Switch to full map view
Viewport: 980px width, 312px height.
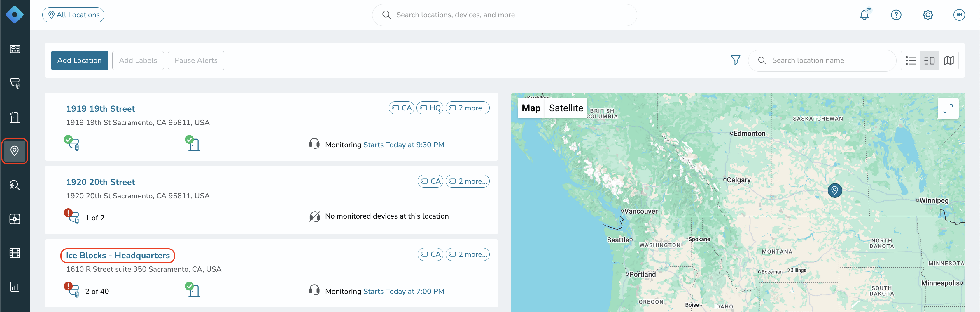pos(949,60)
